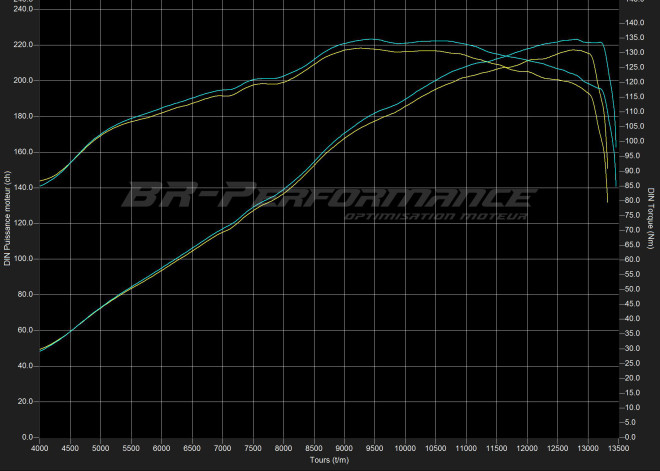Select the 9000 tick label on the x-axis
660x471 pixels.
[x=344, y=448]
